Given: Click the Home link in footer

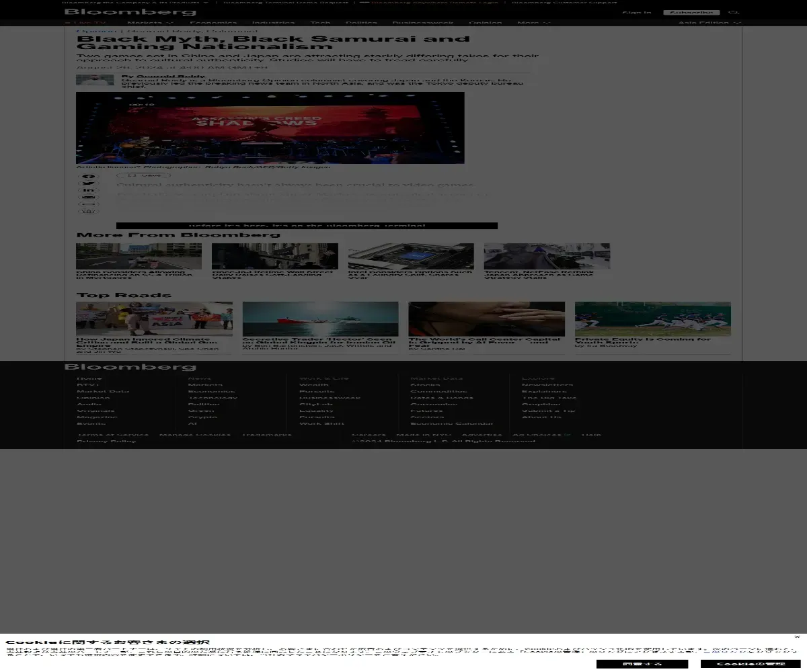Looking at the screenshot, I should pyautogui.click(x=89, y=378).
